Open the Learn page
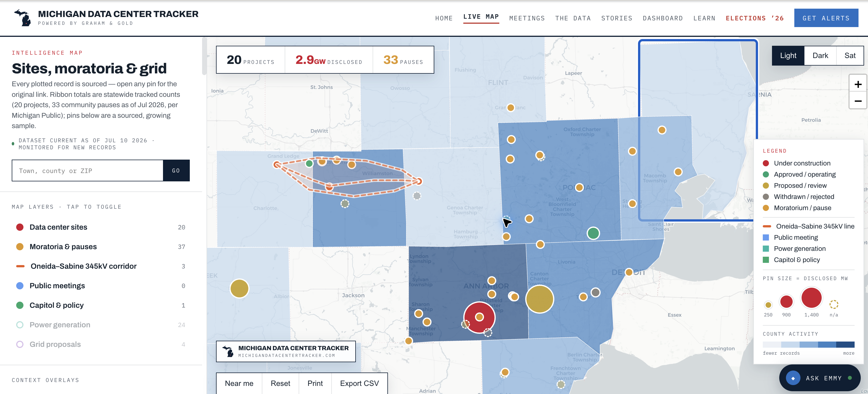 coord(704,18)
